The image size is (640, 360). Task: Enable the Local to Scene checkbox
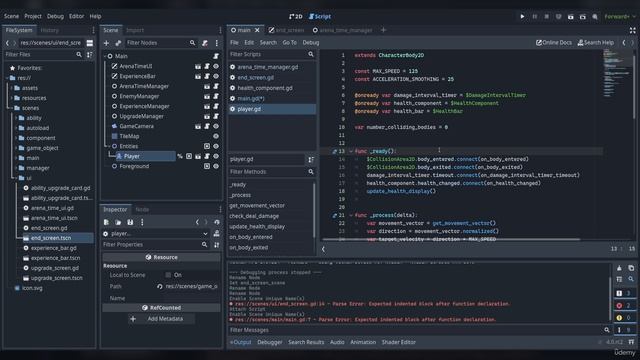click(x=168, y=275)
